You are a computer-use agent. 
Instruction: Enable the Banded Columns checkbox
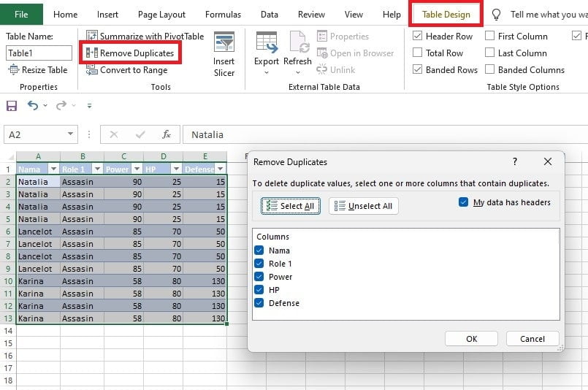pyautogui.click(x=489, y=69)
